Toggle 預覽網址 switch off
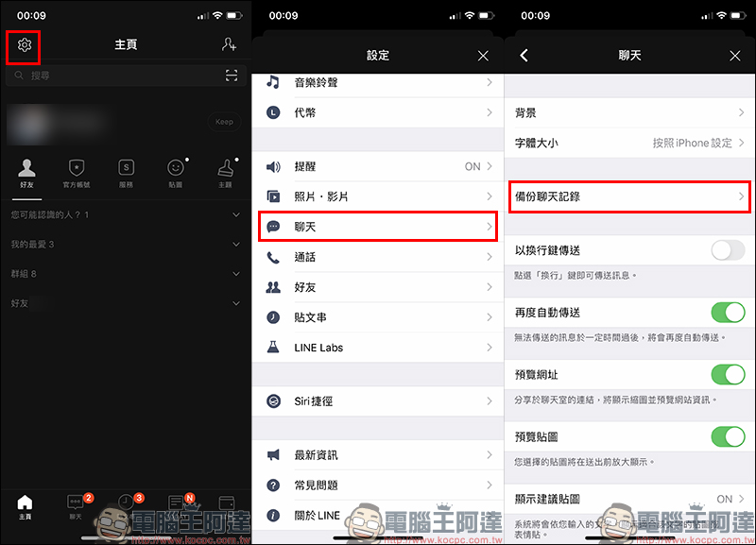This screenshot has width=756, height=545. (x=728, y=374)
